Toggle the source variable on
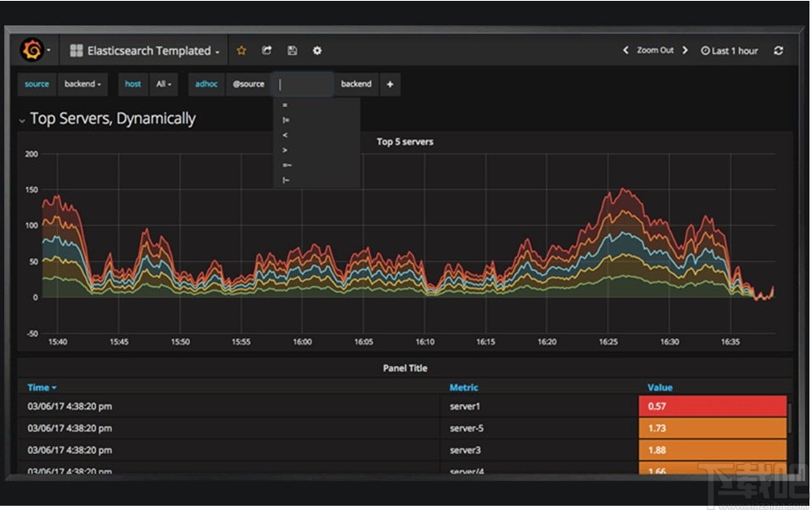The height and width of the screenshot is (510, 812). (x=36, y=84)
